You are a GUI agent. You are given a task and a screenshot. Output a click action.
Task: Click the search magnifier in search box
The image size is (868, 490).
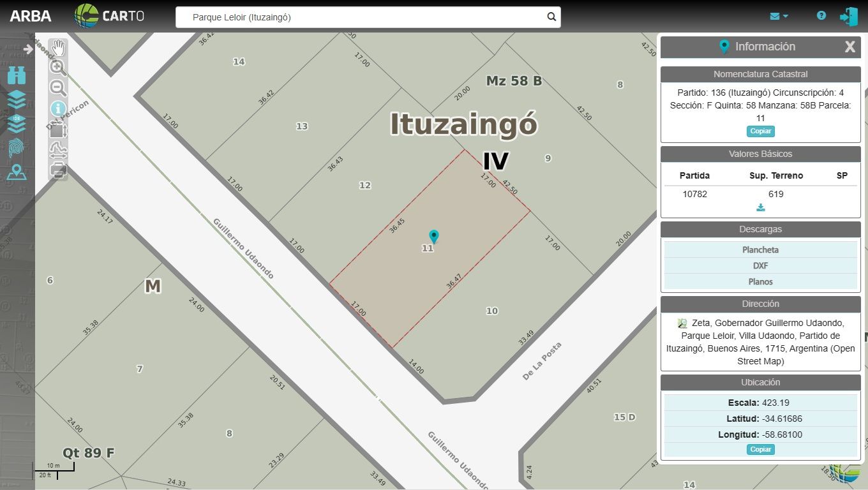pyautogui.click(x=551, y=17)
